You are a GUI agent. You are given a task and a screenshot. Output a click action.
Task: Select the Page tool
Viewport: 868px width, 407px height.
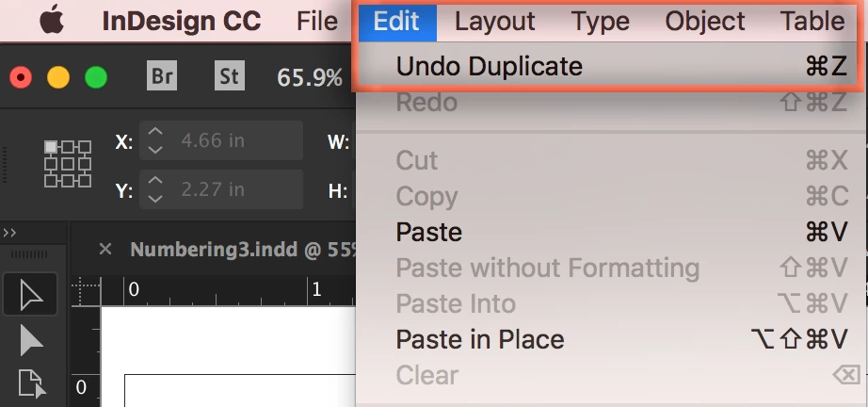30,383
